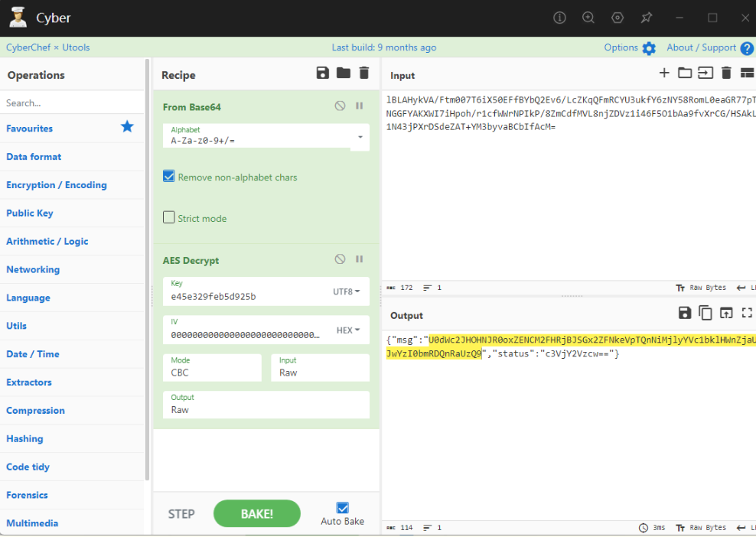Image resolution: width=756 pixels, height=537 pixels.
Task: Open the AES Output format dropdown showing Raw
Action: [266, 405]
